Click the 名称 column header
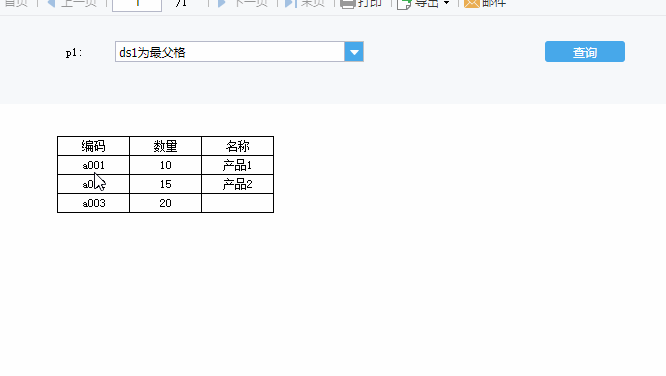 point(237,146)
